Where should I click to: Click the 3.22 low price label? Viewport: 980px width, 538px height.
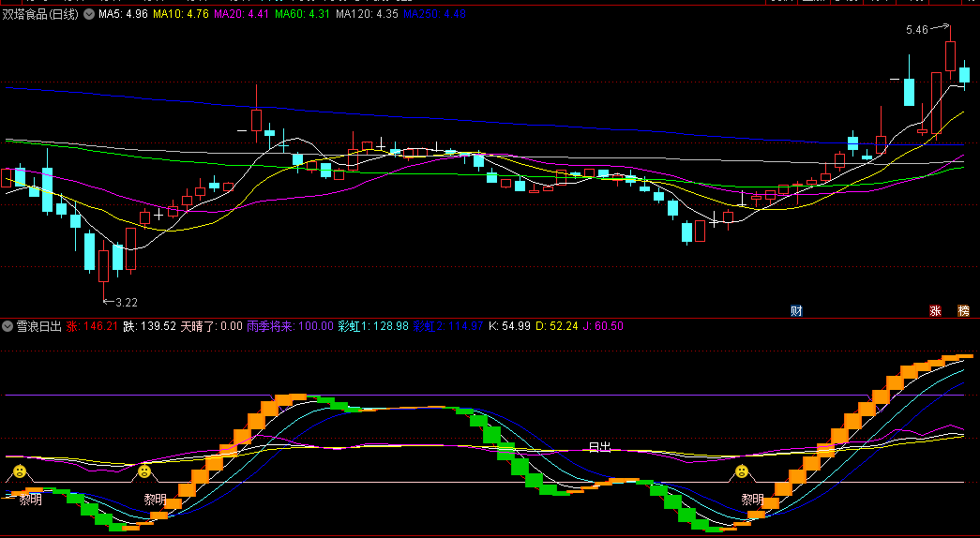coord(127,303)
